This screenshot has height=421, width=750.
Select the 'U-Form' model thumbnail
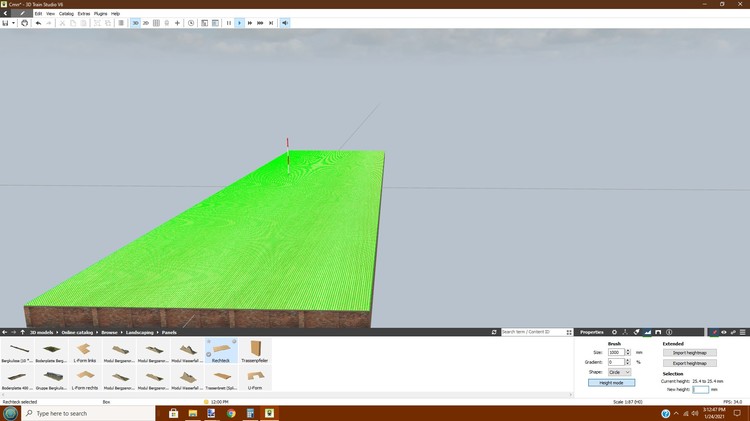(x=255, y=378)
